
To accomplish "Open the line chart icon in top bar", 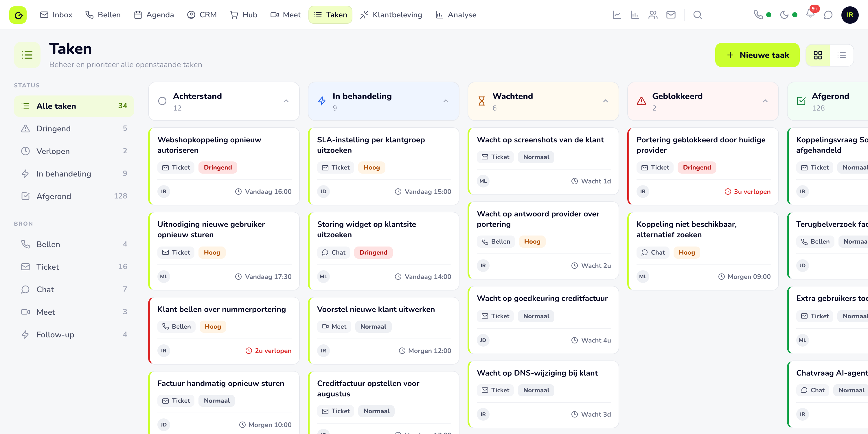I will (617, 15).
